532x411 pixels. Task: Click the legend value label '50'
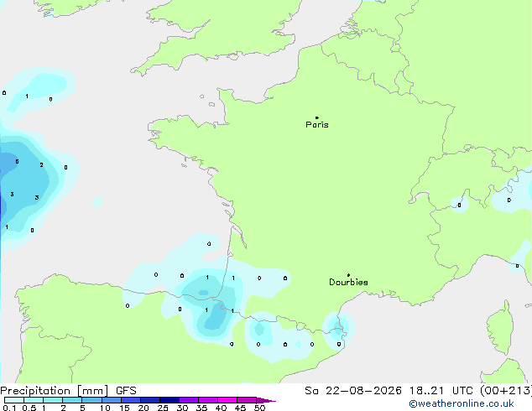259,408
